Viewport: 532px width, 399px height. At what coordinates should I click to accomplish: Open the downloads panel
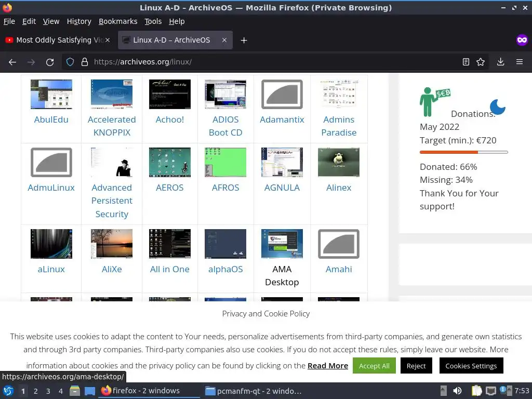click(500, 62)
